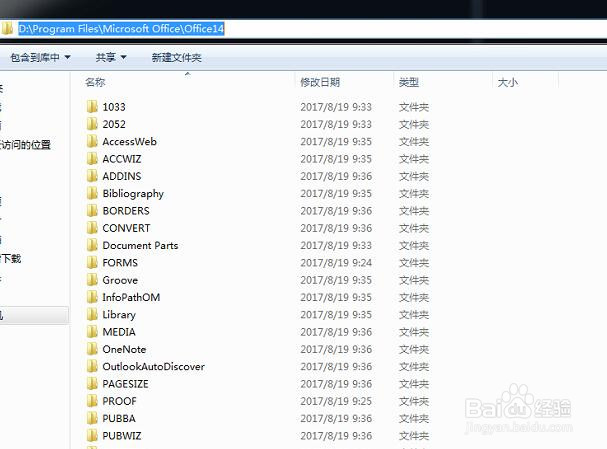The width and height of the screenshot is (607, 449).
Task: Click the address path D:\Program Files\Microsoft Office\Office14
Action: point(121,29)
